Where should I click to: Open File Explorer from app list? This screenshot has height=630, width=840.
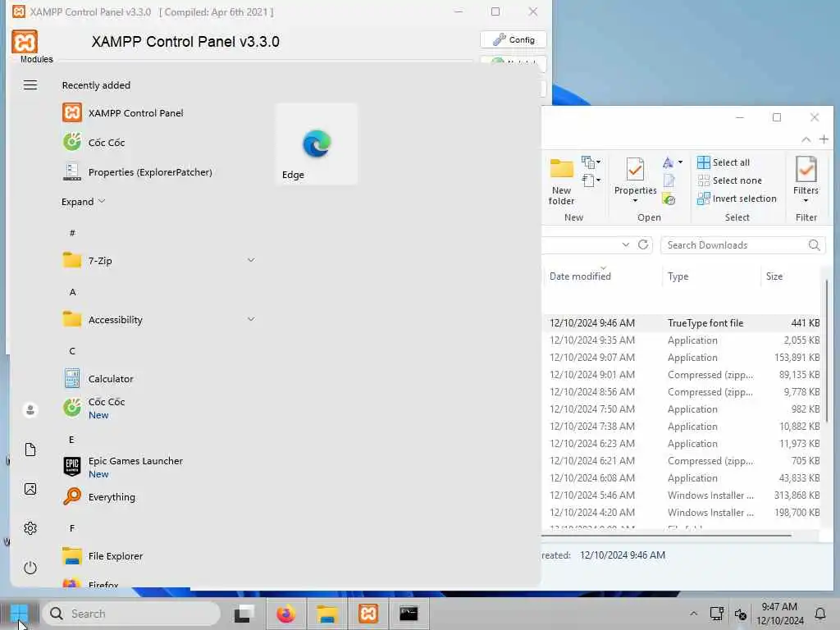(103, 556)
